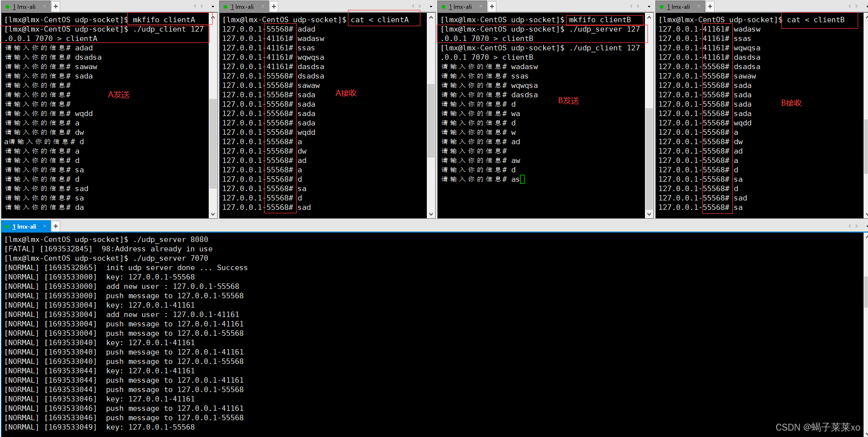Go to the previous tab in the mkfifo clientA pane

coord(195,6)
